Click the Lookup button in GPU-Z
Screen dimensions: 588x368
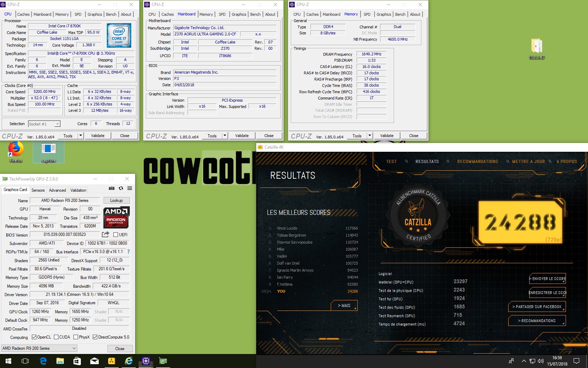tap(117, 200)
